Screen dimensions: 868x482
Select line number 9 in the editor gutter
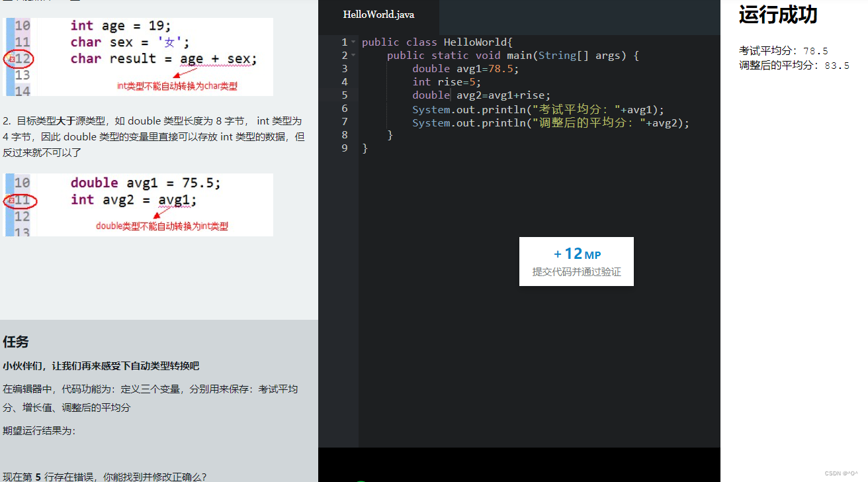pyautogui.click(x=344, y=148)
